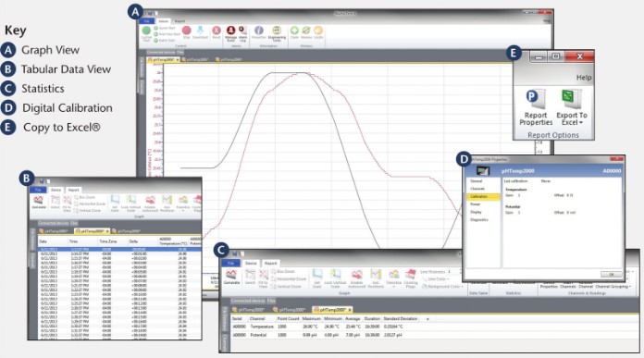Click the Engineering Units icon
Screen dimensions: 644x358
[x=277, y=33]
